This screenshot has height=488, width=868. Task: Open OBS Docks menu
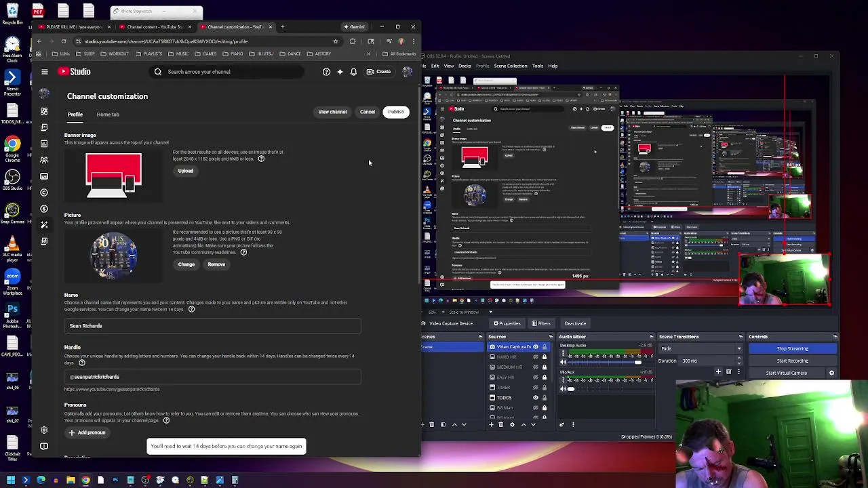(x=465, y=66)
